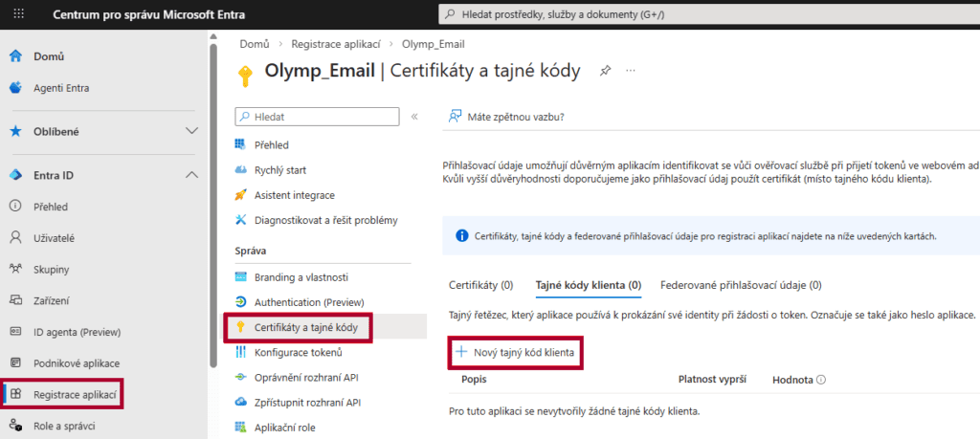Click Nový tajný kód klienta button

click(x=516, y=352)
